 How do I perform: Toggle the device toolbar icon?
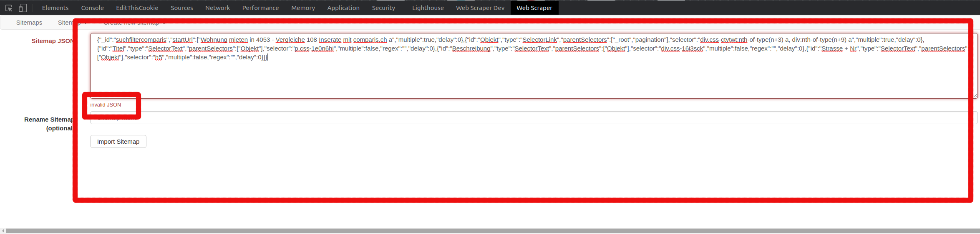pos(23,8)
